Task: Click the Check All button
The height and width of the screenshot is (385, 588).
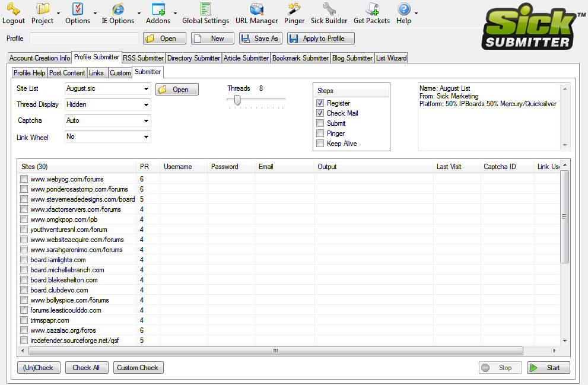Action: point(86,368)
